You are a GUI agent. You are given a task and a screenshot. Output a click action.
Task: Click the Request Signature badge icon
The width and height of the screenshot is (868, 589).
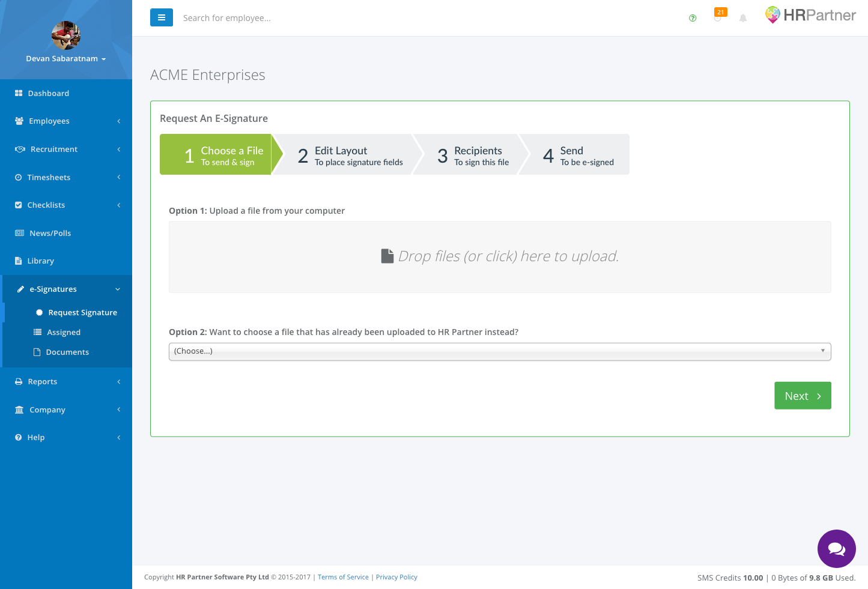[x=40, y=312]
